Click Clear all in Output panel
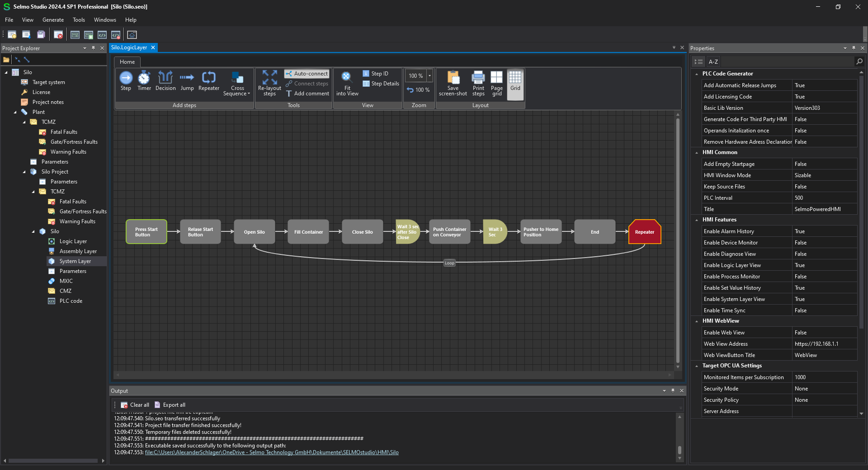 pos(135,405)
